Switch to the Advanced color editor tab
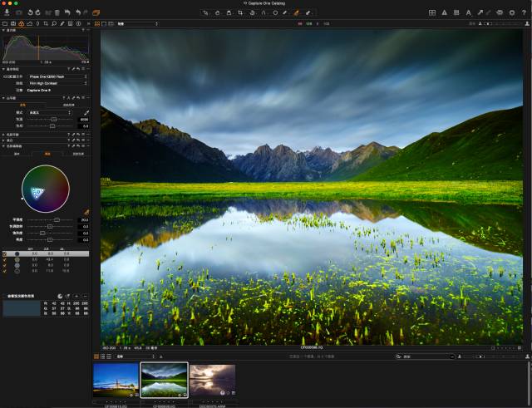Screen dimensions: 532x408 point(47,154)
